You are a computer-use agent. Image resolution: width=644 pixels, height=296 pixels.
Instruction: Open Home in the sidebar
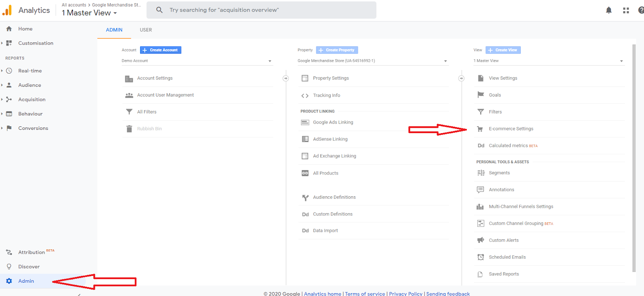pyautogui.click(x=25, y=29)
